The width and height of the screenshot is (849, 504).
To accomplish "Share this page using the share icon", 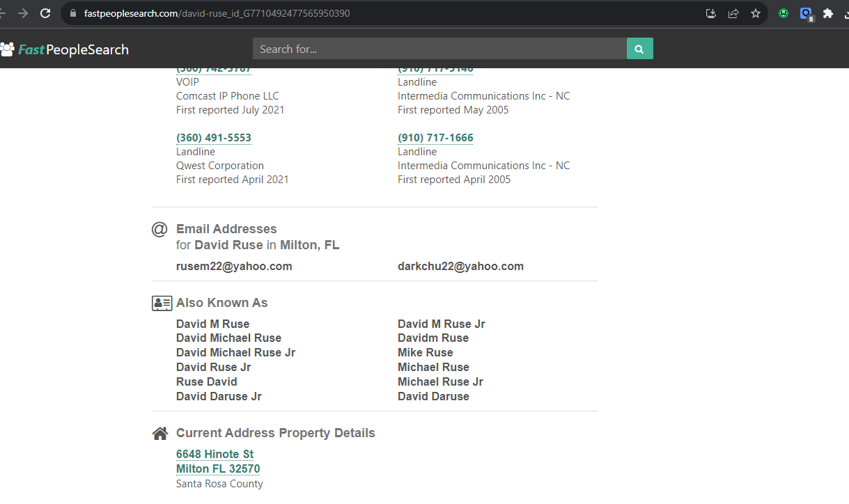I will pyautogui.click(x=733, y=13).
